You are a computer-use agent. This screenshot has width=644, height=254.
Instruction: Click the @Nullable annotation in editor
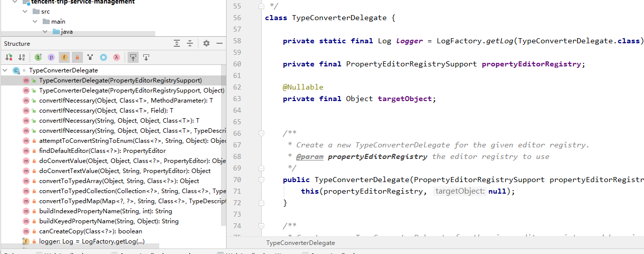click(x=303, y=87)
